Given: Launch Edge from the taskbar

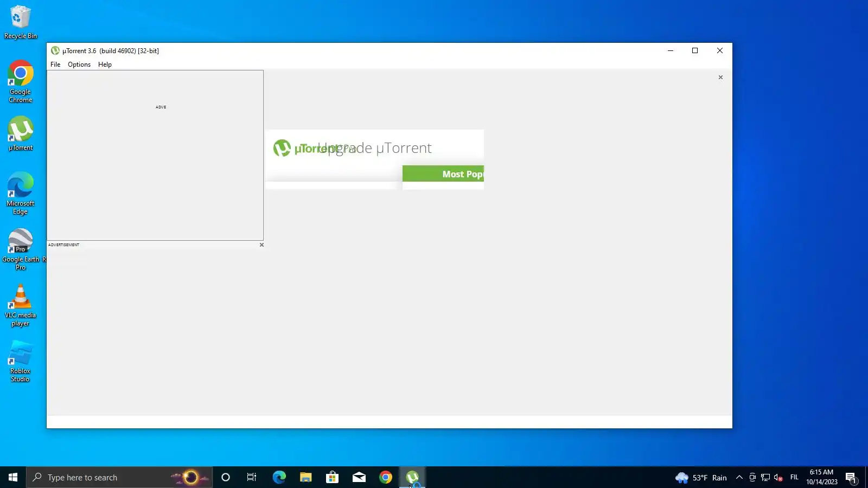Looking at the screenshot, I should pos(279,477).
